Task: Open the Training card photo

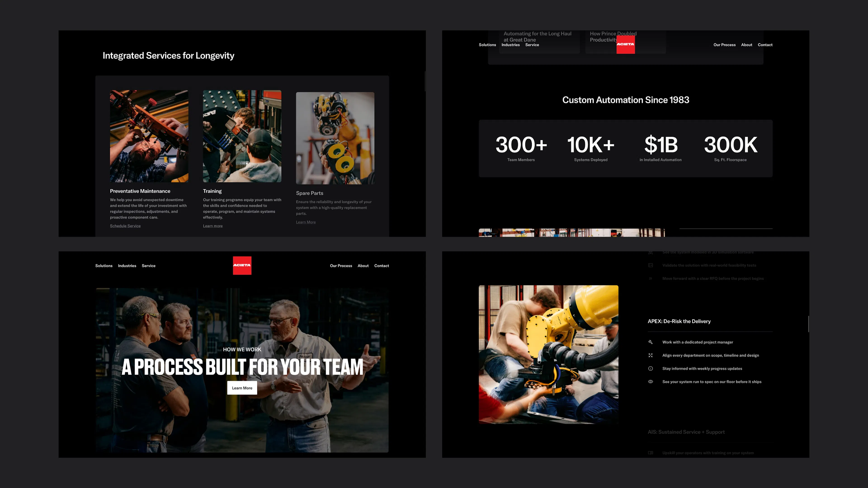Action: point(242,136)
